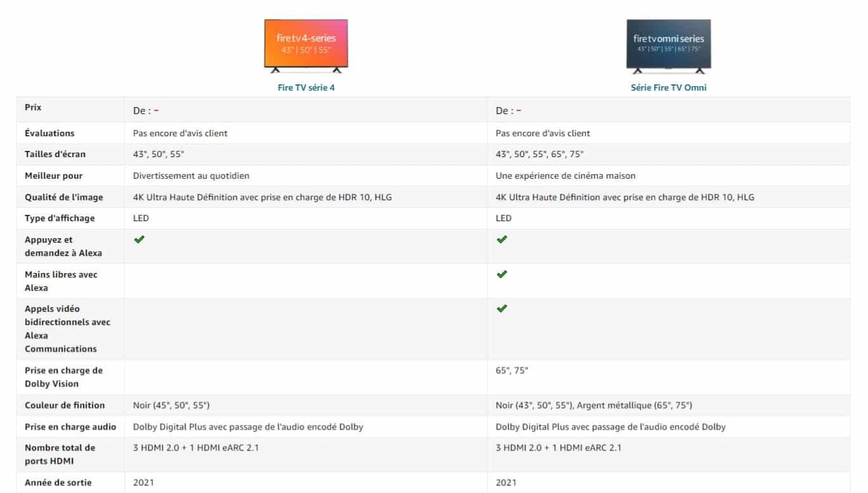Screen dimensions: 868x493
Task: Click the Omni series Alexa push-to-ask checkmark
Action: [x=502, y=240]
